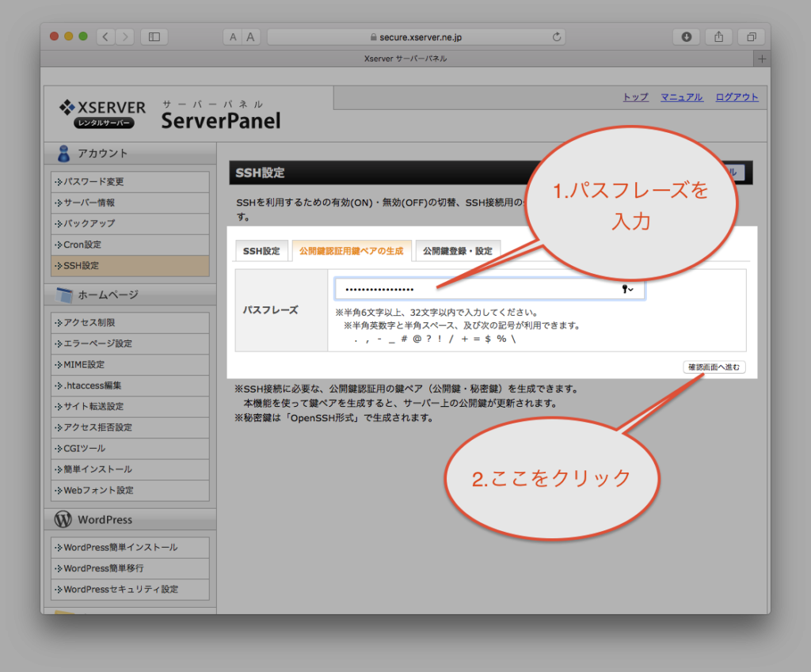Open the Share menu icon
The width and height of the screenshot is (811, 672).
(718, 36)
